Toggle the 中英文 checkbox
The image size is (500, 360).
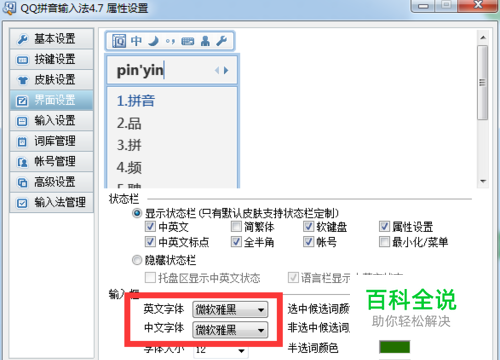coord(150,227)
